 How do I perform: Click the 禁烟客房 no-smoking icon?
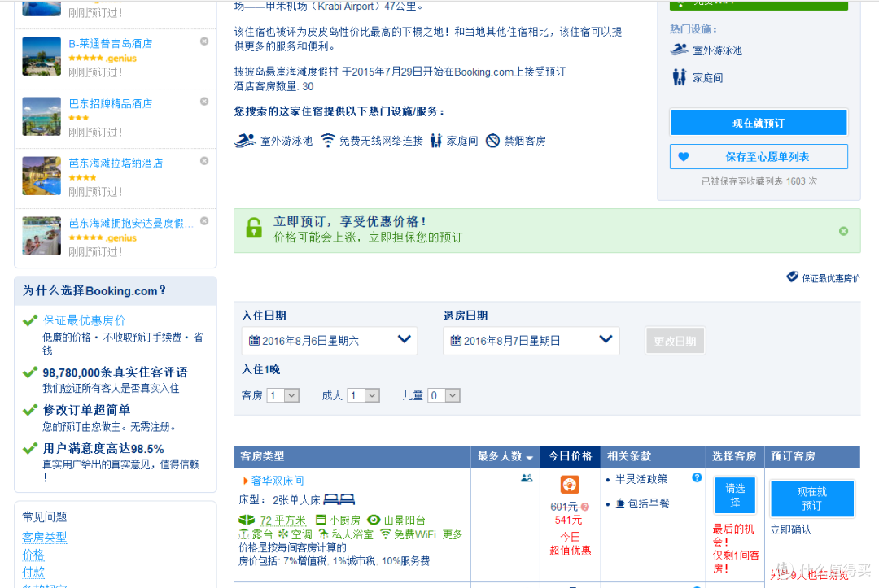tap(492, 141)
